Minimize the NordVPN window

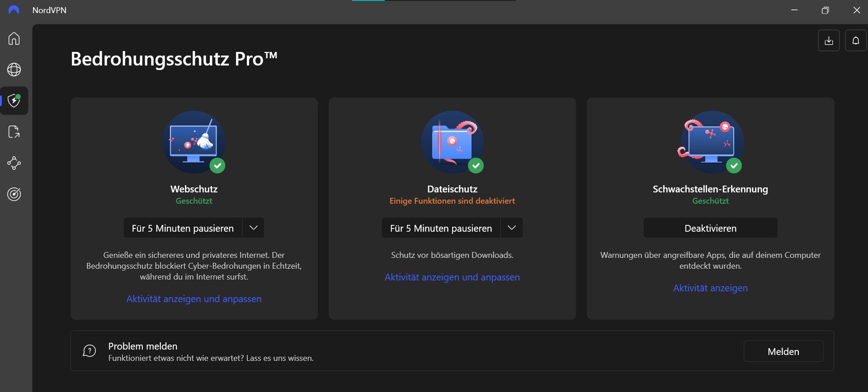point(794,10)
